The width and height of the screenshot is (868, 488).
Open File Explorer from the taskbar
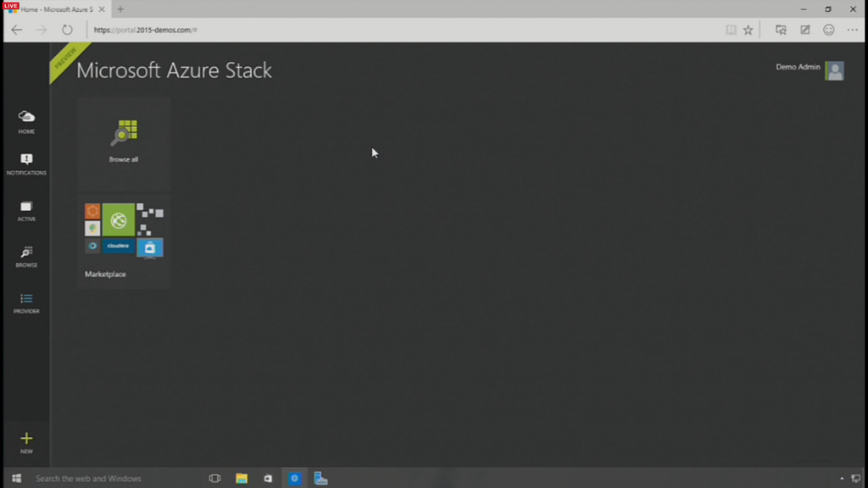242,478
